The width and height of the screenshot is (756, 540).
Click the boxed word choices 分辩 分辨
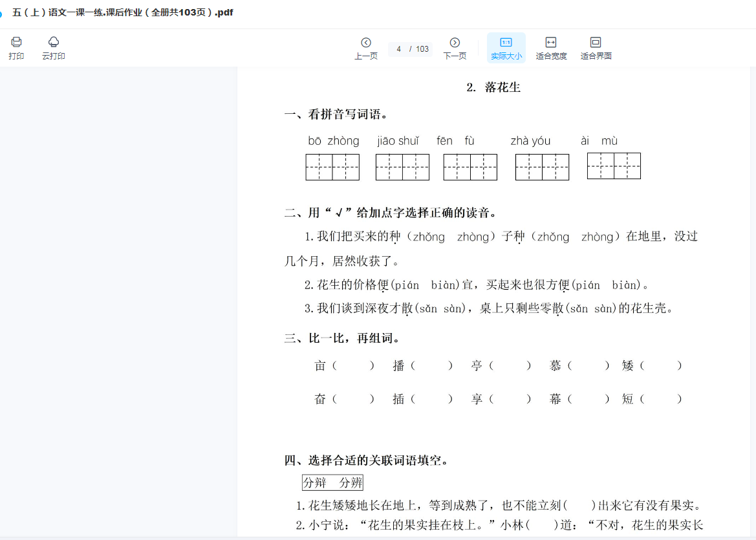[x=332, y=482]
